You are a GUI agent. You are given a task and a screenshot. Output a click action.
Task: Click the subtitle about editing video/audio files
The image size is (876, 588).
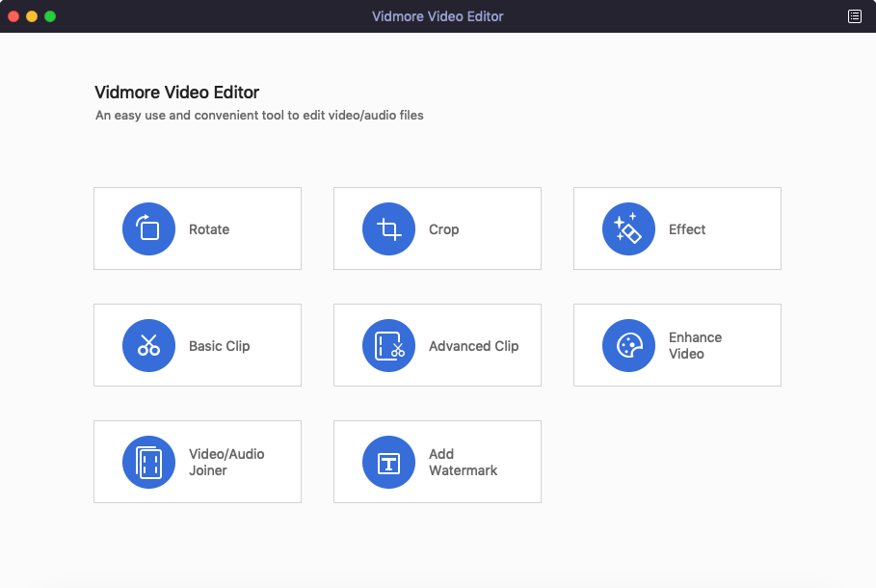click(x=259, y=115)
